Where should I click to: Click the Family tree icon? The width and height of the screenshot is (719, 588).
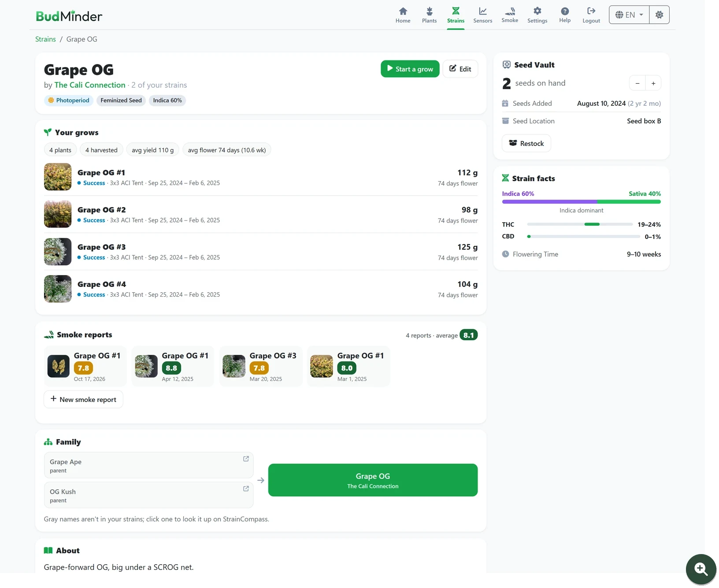click(x=48, y=442)
